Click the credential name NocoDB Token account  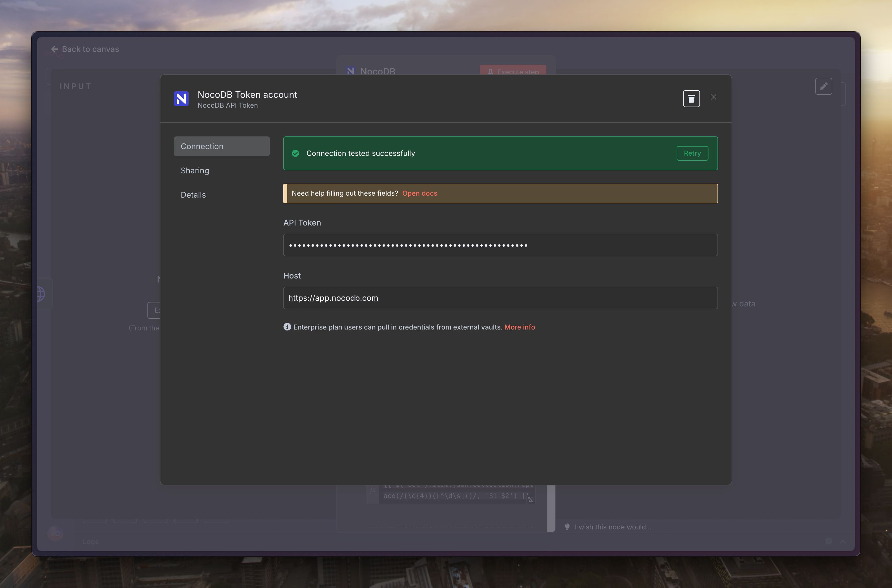[x=247, y=94]
